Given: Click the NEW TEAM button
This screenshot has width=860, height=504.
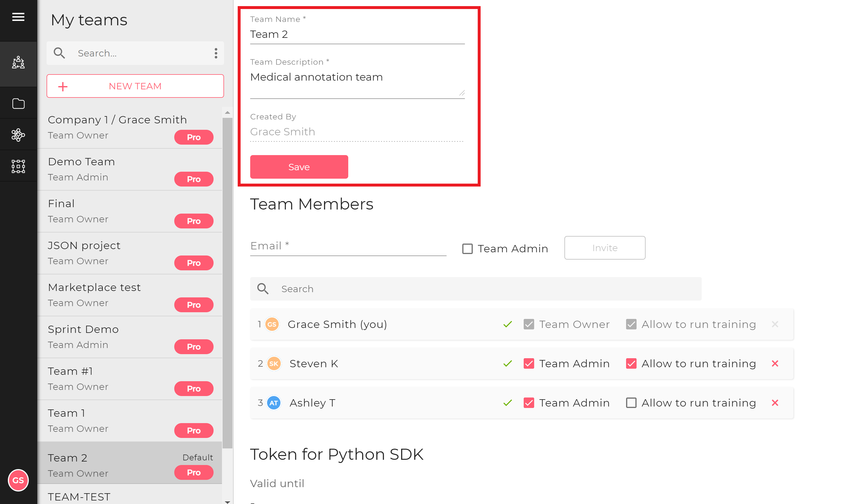Looking at the screenshot, I should (135, 86).
